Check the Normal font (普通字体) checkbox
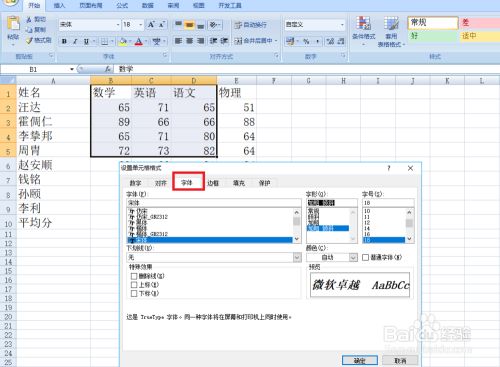The height and width of the screenshot is (367, 500). (365, 257)
